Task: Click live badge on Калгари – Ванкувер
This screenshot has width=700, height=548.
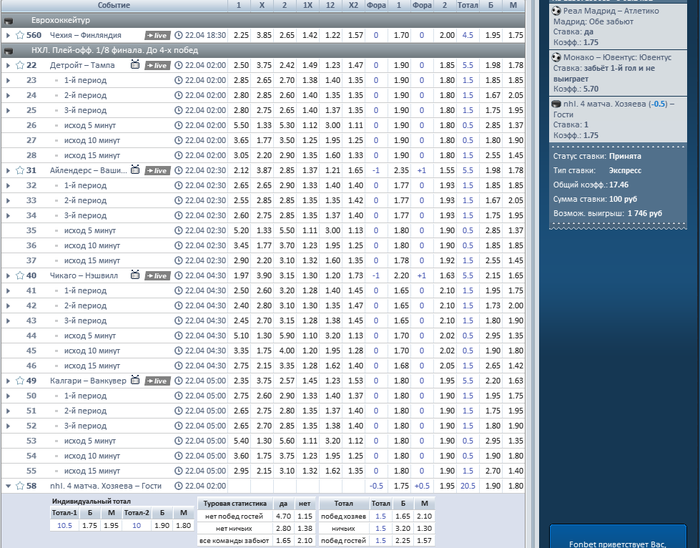Action: click(x=158, y=381)
